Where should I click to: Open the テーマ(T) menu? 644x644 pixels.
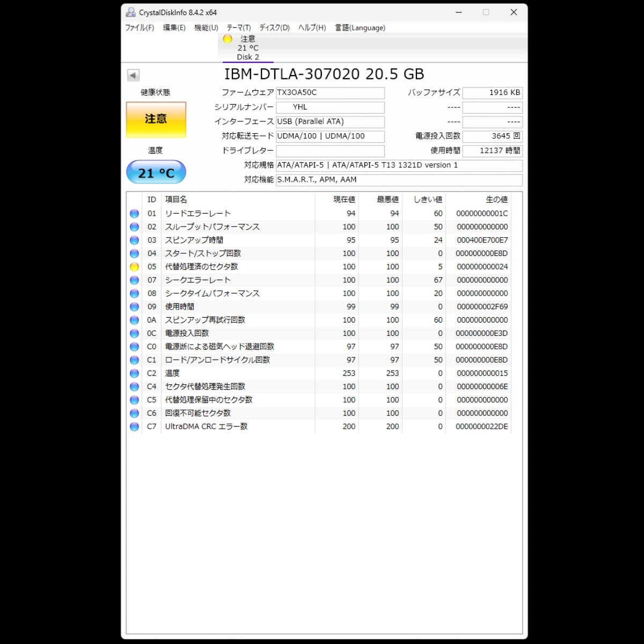(239, 28)
